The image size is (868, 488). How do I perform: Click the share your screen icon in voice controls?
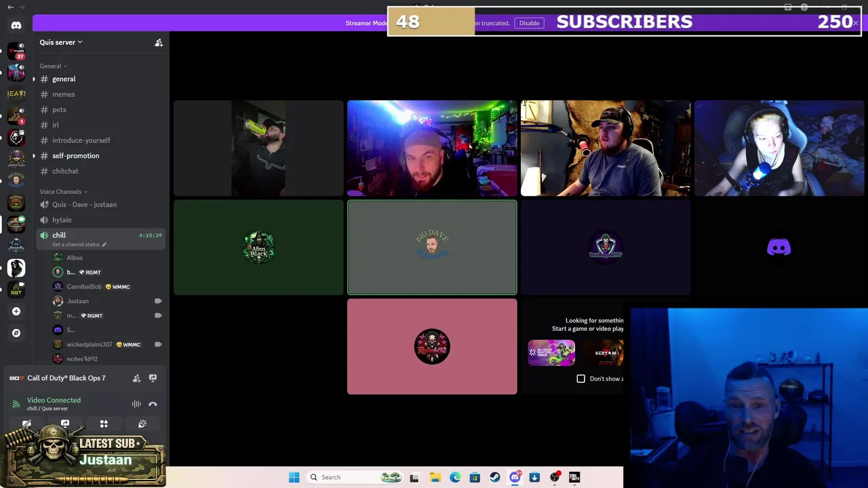pos(65,424)
